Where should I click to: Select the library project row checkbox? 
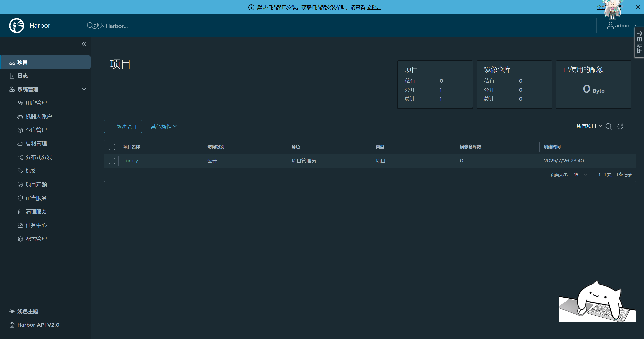[x=112, y=161]
